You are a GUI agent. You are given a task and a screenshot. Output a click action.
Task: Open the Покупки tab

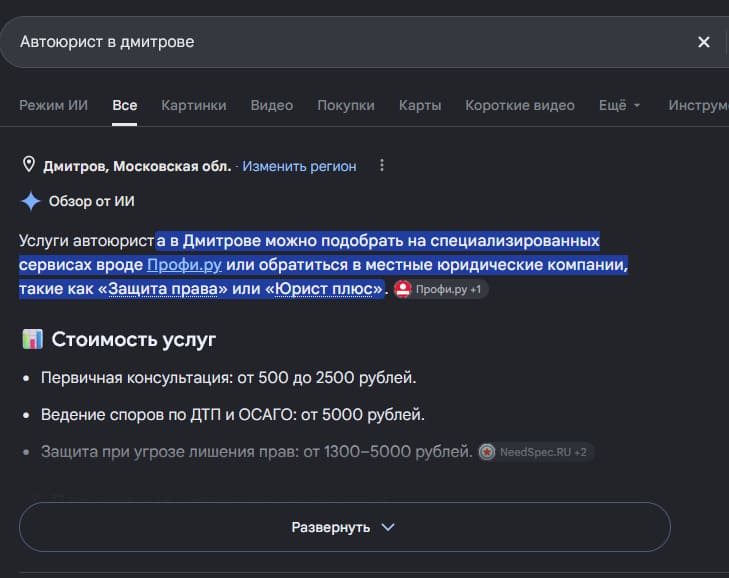point(346,106)
